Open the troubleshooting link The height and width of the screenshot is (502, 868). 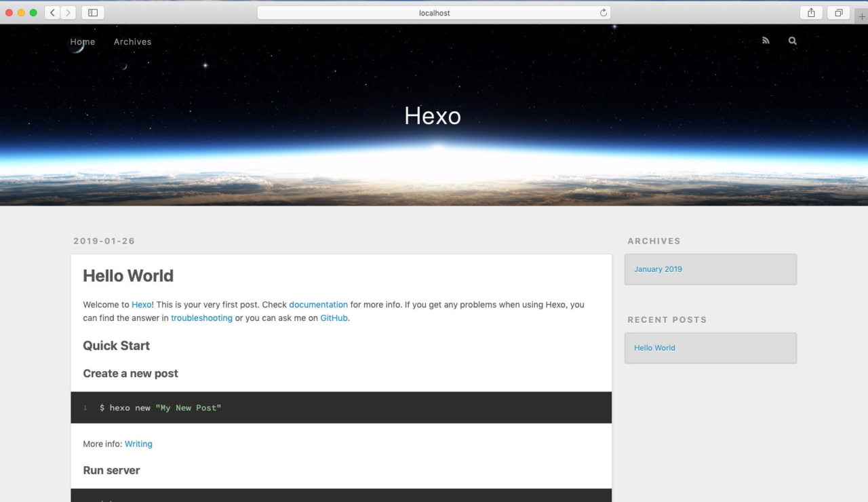201,318
